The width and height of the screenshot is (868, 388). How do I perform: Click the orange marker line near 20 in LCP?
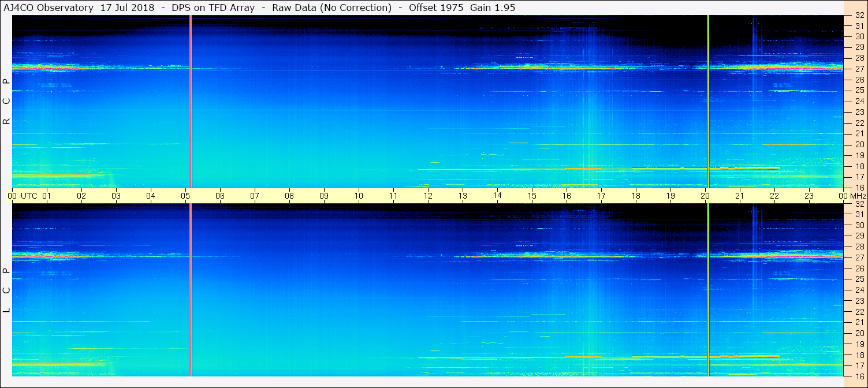[x=708, y=290]
